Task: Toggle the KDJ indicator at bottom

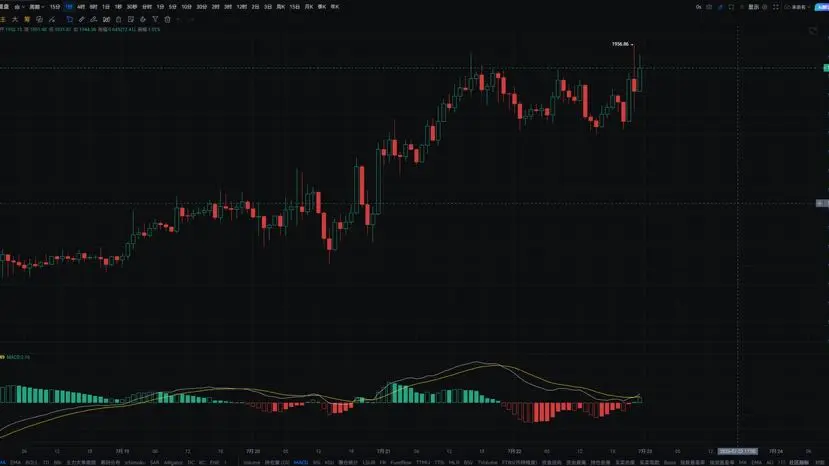Action: (329, 462)
